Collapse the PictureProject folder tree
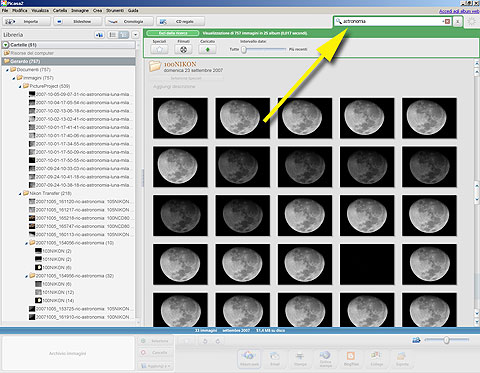The image size is (480, 373). (x=20, y=86)
